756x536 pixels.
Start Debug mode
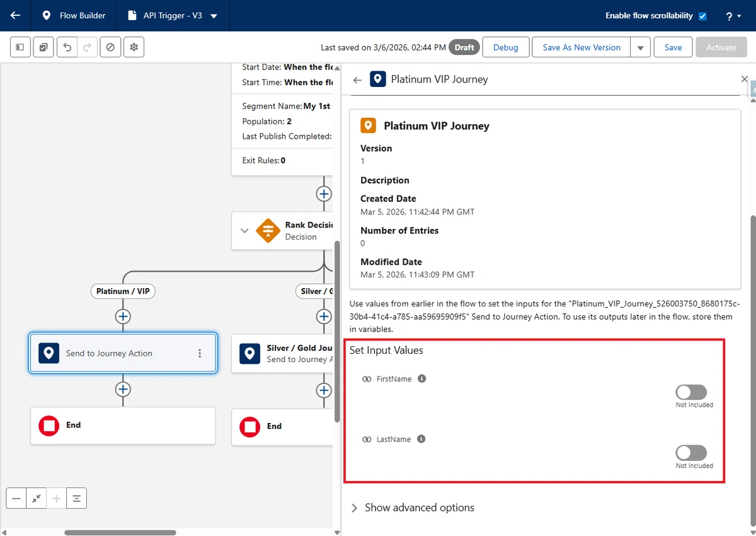tap(505, 47)
